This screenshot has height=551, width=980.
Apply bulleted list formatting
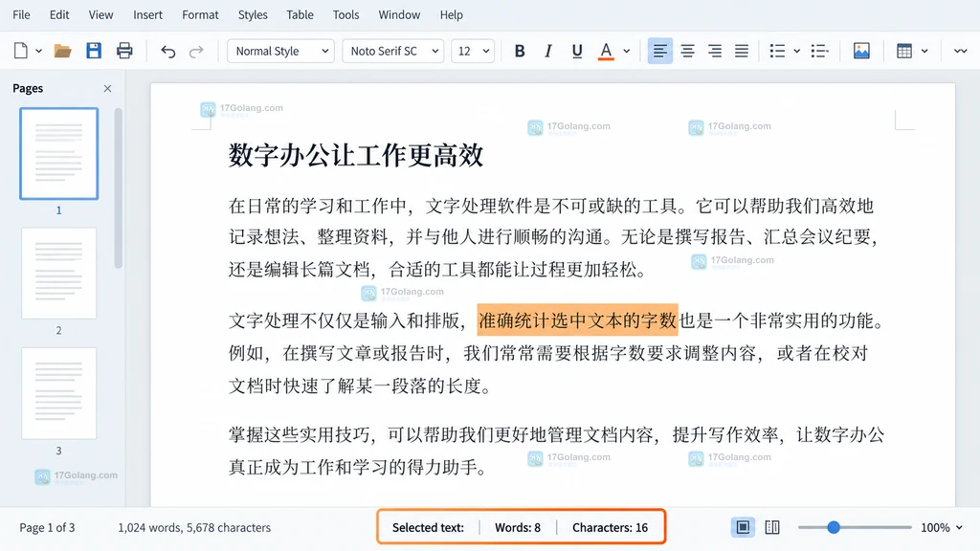[777, 52]
